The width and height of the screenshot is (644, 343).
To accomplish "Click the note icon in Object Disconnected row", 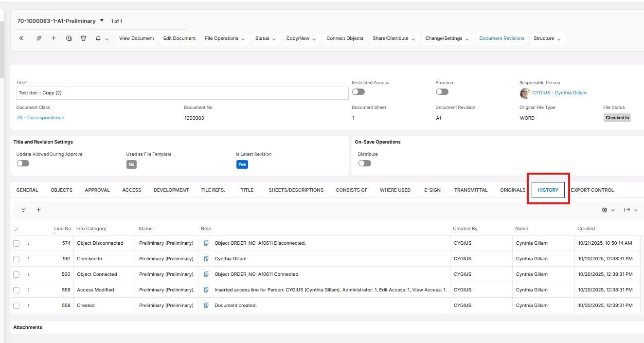I will (x=206, y=243).
